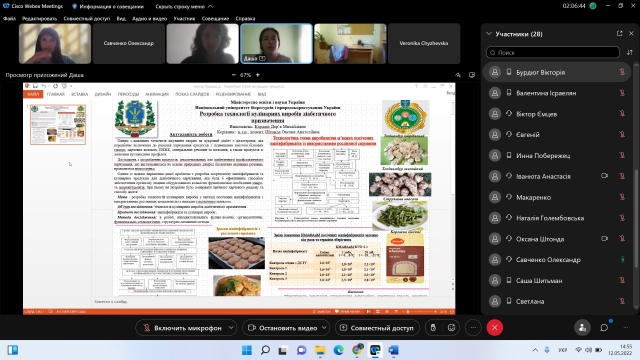
Task: Open the Справка menu
Action: [x=245, y=18]
